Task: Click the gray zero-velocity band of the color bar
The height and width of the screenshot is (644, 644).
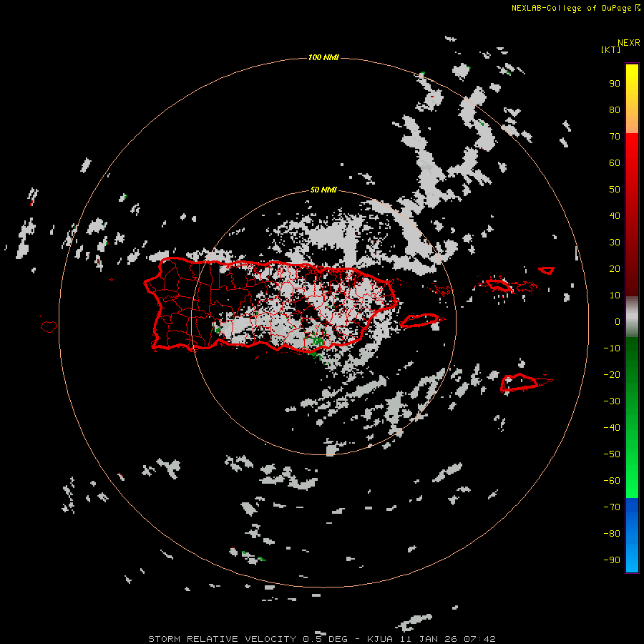Action: (632, 317)
